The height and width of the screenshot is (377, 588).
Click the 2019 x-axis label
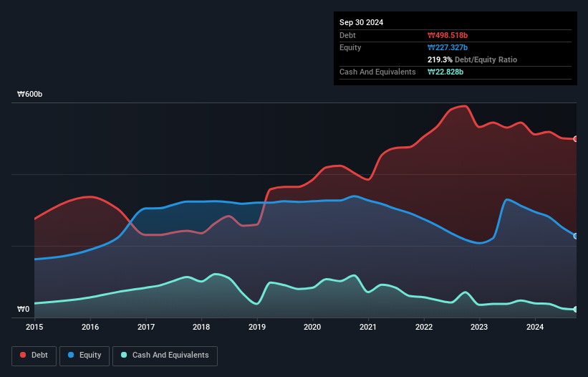tap(257, 327)
